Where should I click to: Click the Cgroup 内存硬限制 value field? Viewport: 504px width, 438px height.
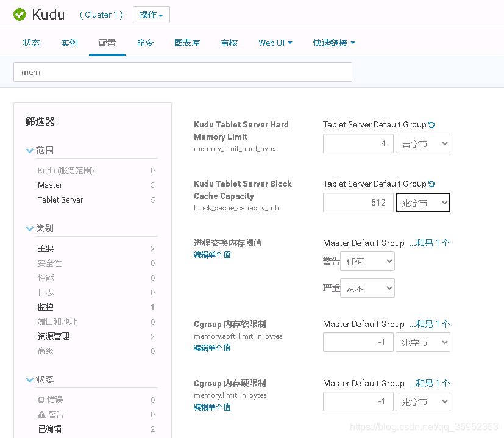(x=358, y=401)
